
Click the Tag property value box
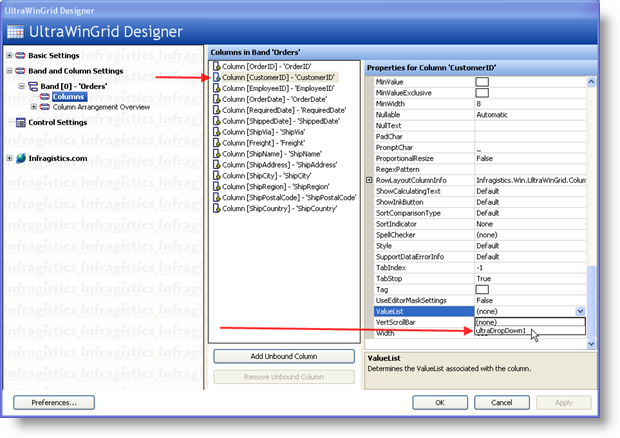point(481,289)
